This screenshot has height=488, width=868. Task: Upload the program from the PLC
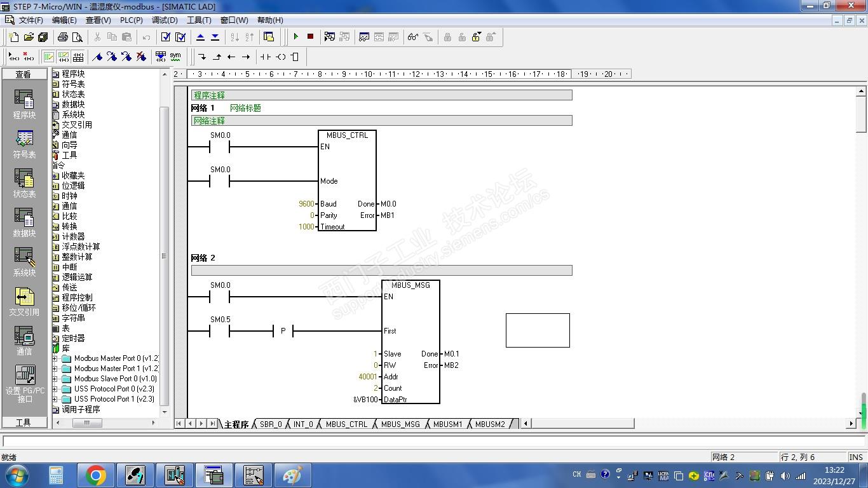[x=200, y=37]
